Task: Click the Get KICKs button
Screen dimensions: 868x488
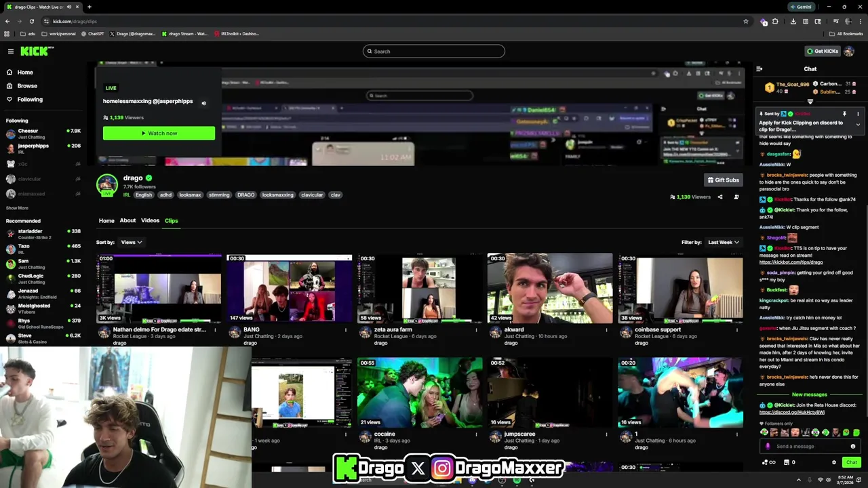Action: [x=822, y=52]
